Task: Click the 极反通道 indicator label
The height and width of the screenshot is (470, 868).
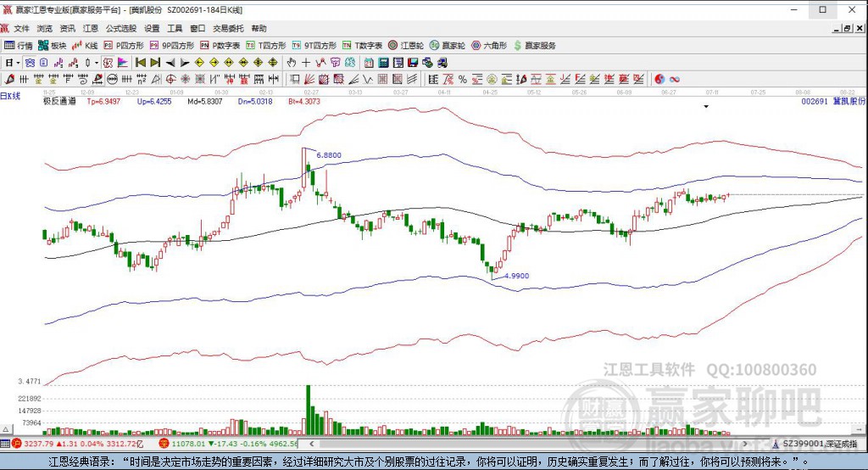Action: [59, 102]
